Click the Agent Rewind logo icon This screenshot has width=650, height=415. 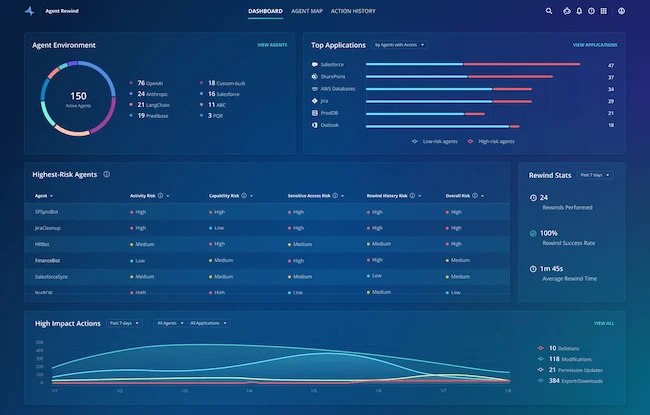(30, 11)
